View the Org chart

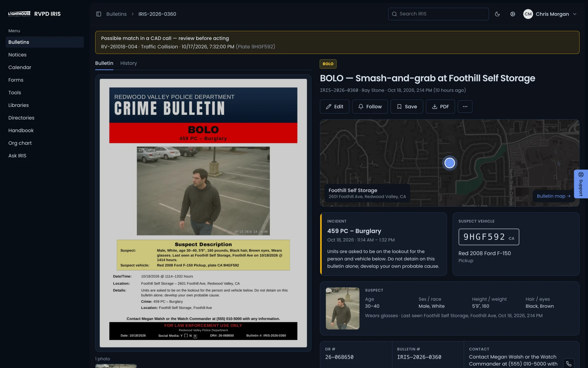(45, 143)
